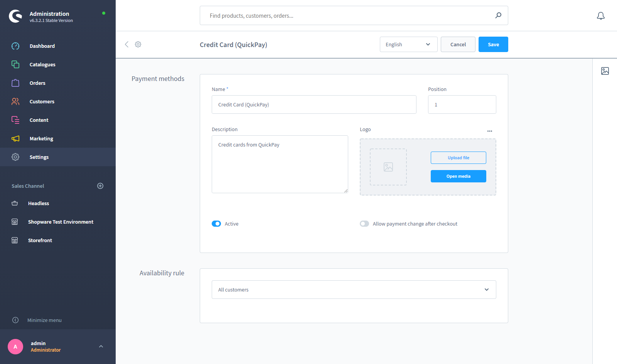Open Customers menu item

(58, 101)
